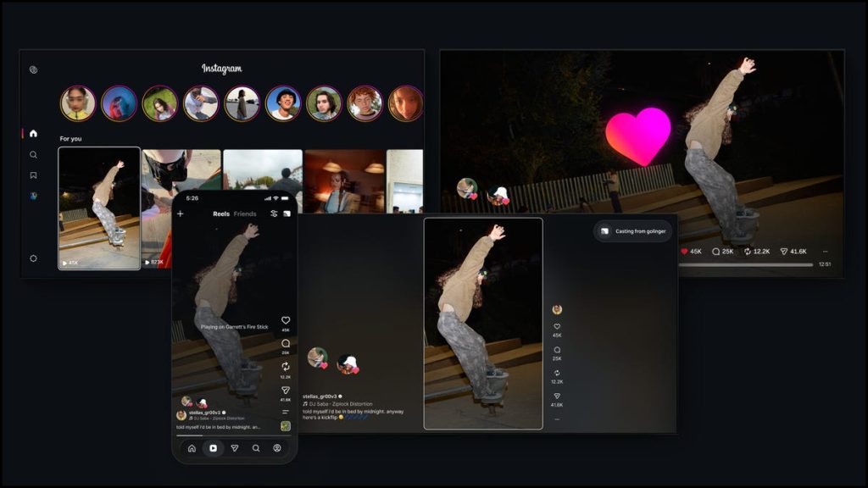Click the comment icon on casting TV screen
868x488 pixels.
point(557,350)
